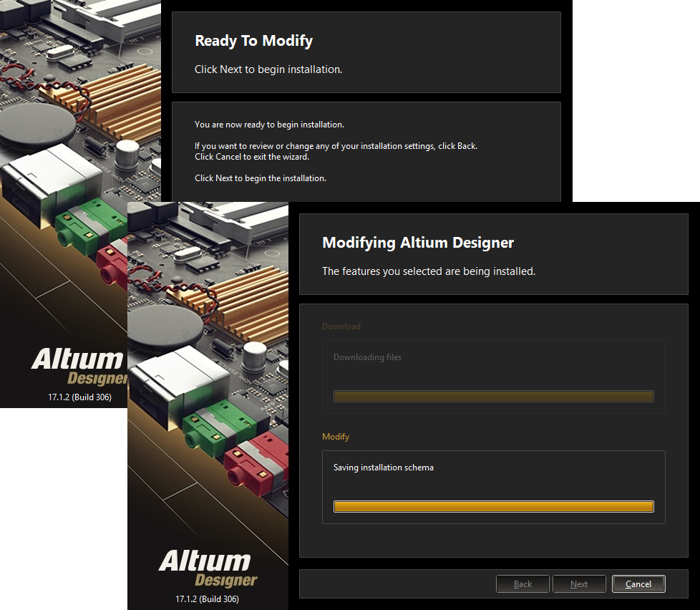Screen dimensions: 700x610
Task: Click the Downloading files progress bar
Action: click(x=493, y=396)
